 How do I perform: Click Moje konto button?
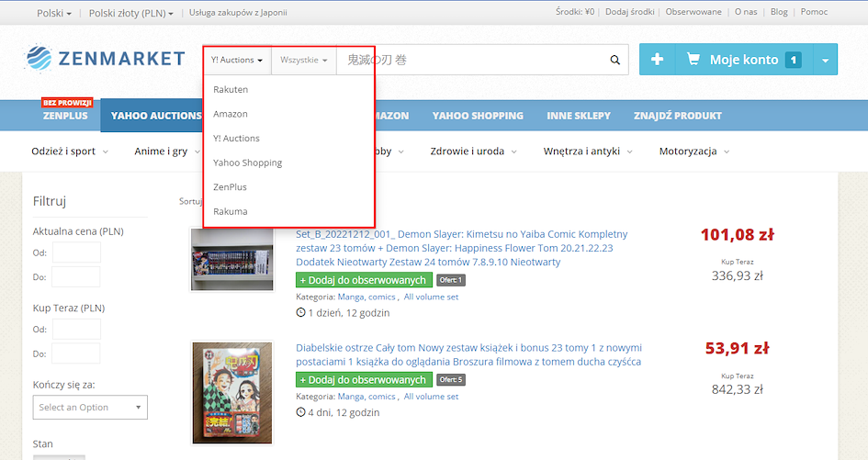(x=744, y=60)
